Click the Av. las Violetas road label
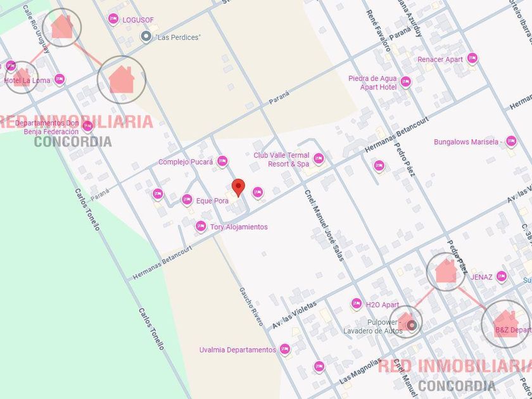This screenshot has width=532, height=399. tap(294, 315)
